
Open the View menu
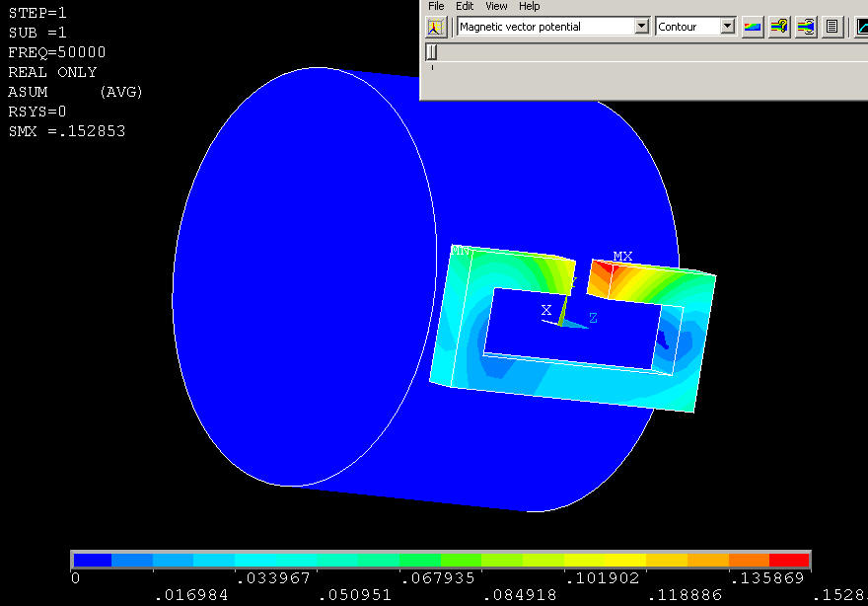click(496, 6)
